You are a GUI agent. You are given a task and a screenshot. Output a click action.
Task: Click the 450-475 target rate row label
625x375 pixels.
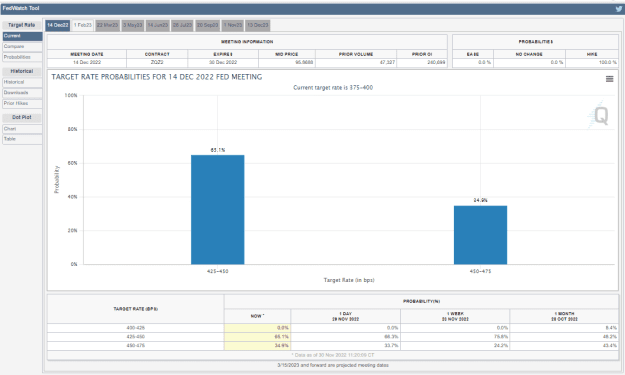click(x=136, y=346)
